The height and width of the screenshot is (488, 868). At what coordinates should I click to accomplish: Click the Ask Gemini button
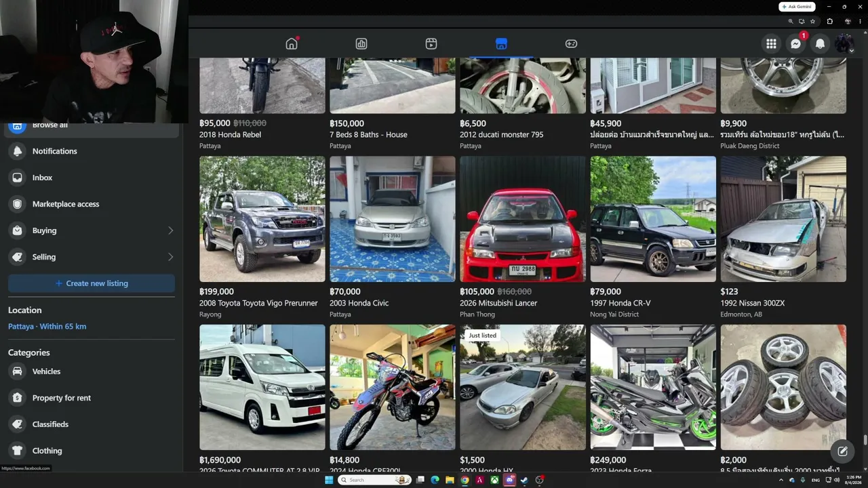797,7
